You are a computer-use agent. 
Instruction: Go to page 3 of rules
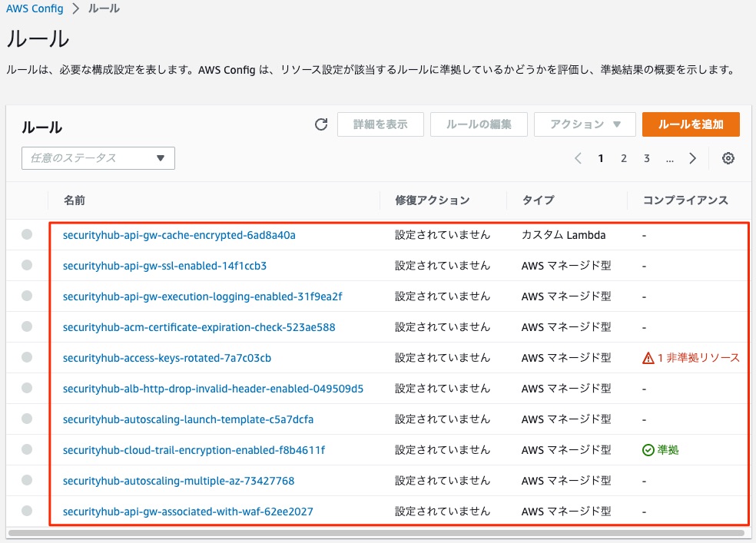pyautogui.click(x=647, y=158)
